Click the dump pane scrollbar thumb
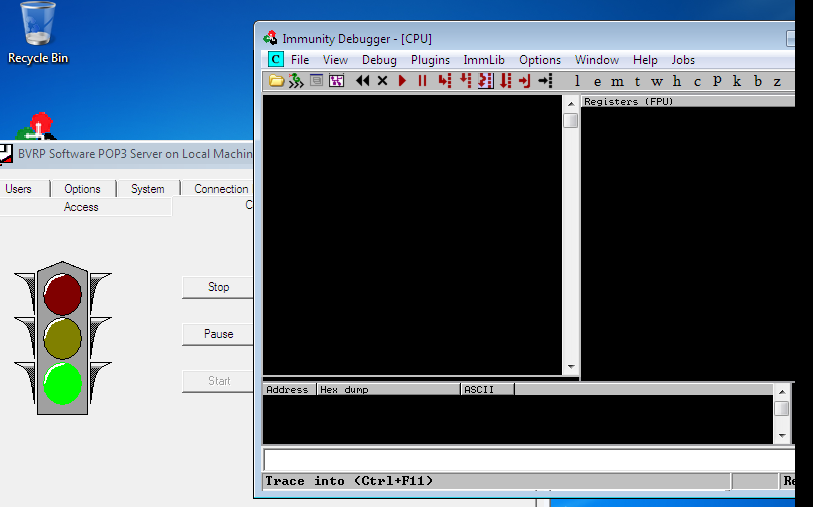The image size is (813, 507). coord(782,409)
